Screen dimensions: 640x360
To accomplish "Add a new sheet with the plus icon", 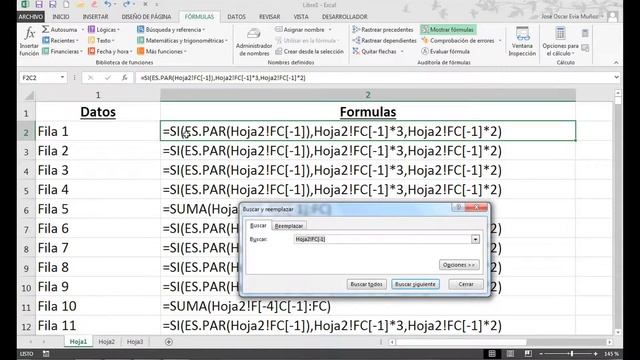I will tap(169, 342).
